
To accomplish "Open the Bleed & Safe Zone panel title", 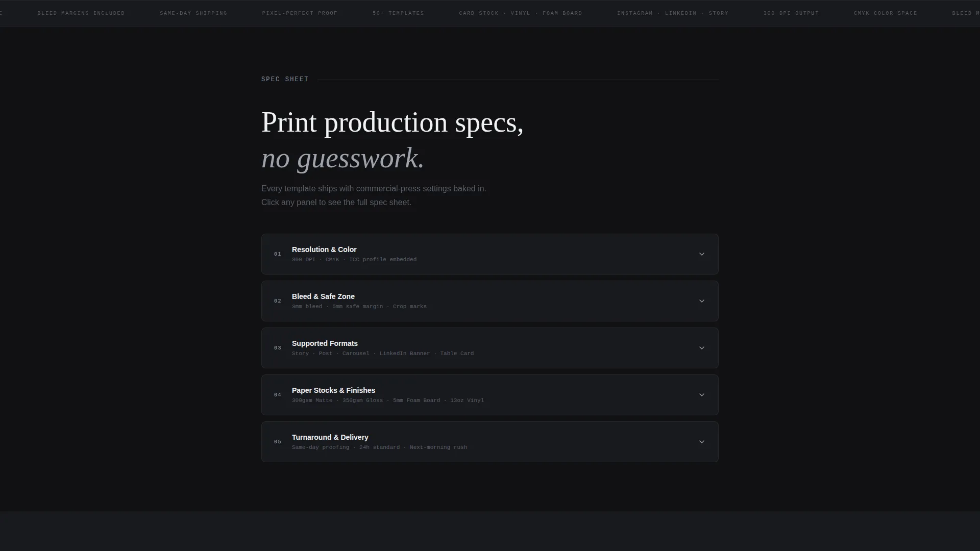I will 323,296.
